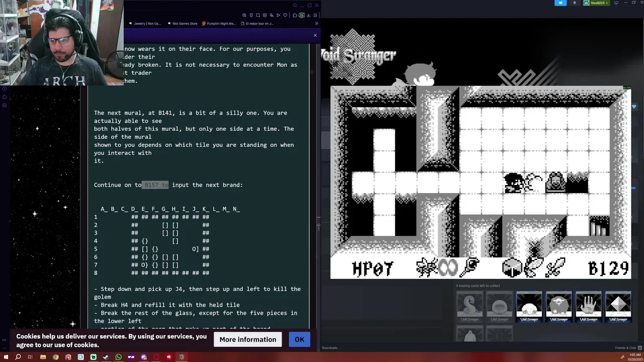Open Discord from the taskbar
Viewport: 644px width, 362px height.
(x=144, y=357)
